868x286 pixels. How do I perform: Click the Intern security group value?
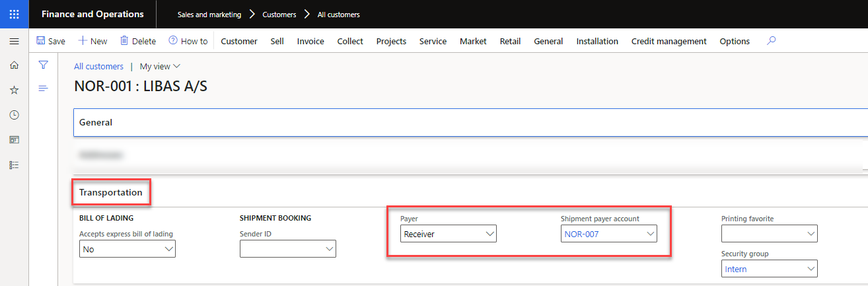pyautogui.click(x=736, y=269)
